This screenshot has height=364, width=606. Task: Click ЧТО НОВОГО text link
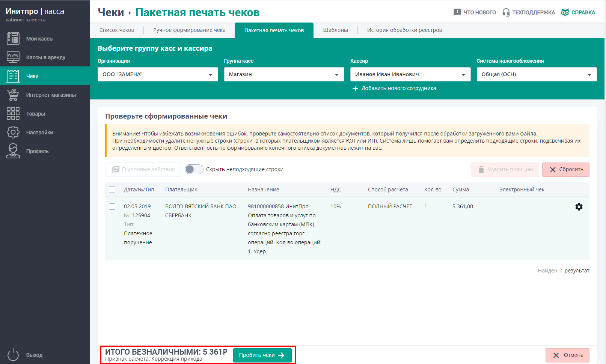click(479, 12)
